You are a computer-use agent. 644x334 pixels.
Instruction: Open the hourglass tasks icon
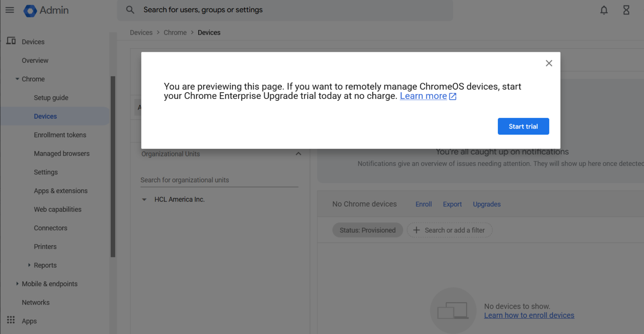click(x=626, y=10)
